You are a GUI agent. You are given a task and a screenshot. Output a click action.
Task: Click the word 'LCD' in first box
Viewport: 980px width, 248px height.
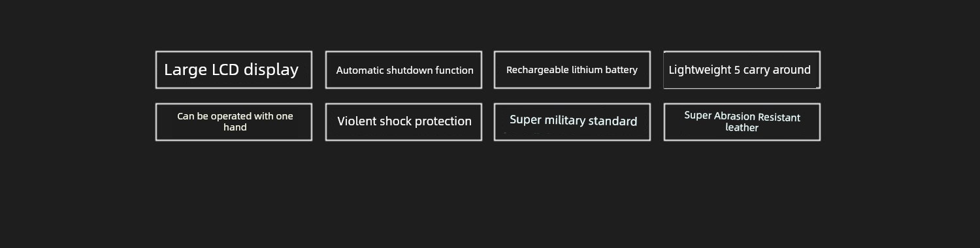226,70
